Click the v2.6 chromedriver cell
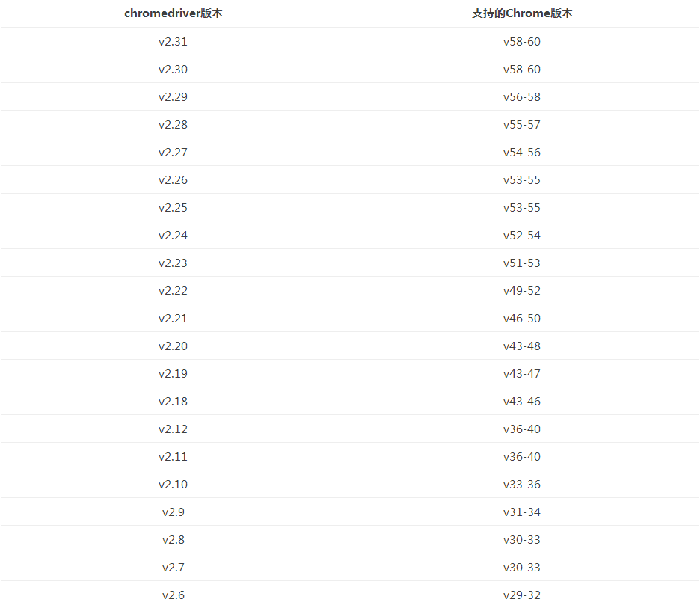This screenshot has width=700, height=614. [173, 595]
